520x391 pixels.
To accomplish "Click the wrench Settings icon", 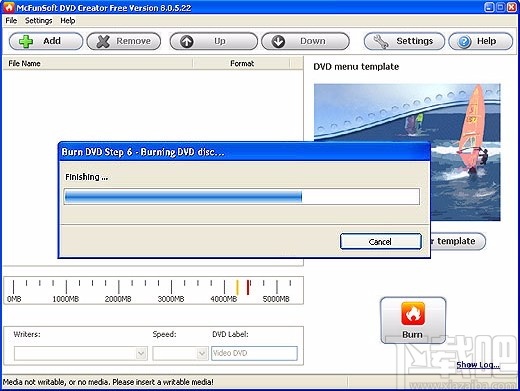I will tap(380, 41).
